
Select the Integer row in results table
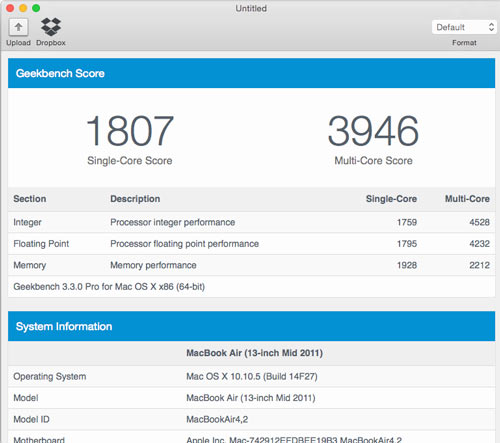[251, 222]
